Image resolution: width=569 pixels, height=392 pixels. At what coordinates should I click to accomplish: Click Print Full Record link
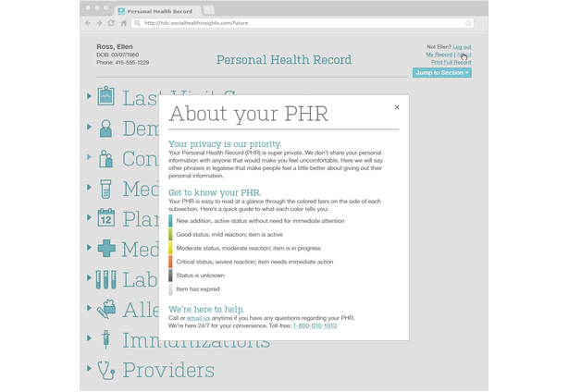tap(451, 62)
